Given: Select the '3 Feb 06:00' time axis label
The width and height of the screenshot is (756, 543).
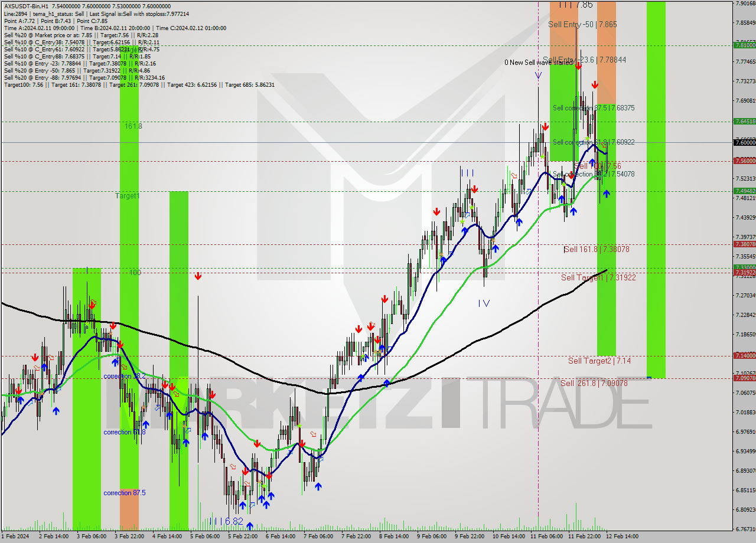Looking at the screenshot, I should [91, 537].
